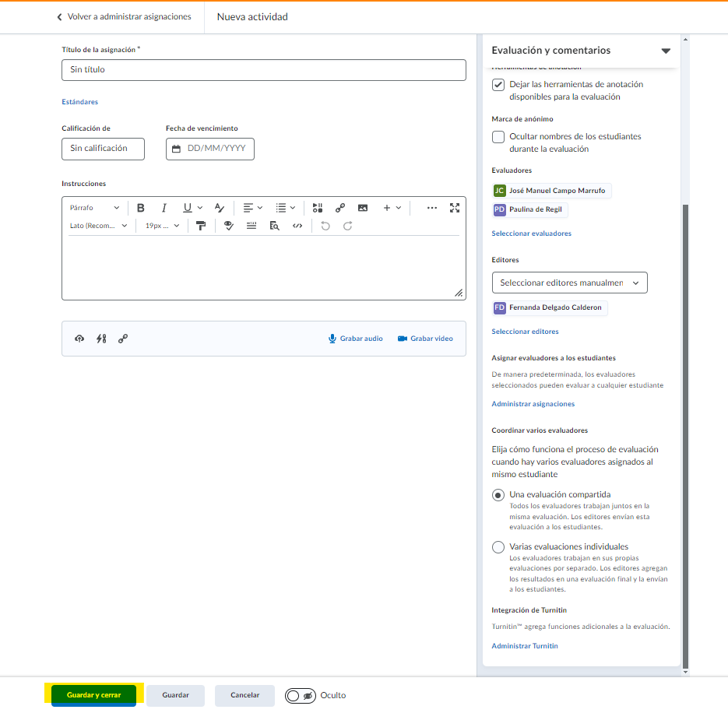Image resolution: width=728 pixels, height=713 pixels.
Task: Toggle the Oculto visibility switch
Action: click(x=301, y=695)
